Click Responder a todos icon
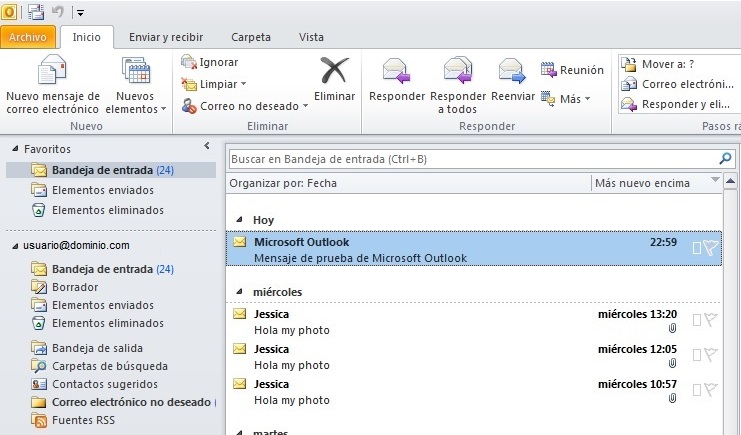The image size is (741, 435). [458, 71]
